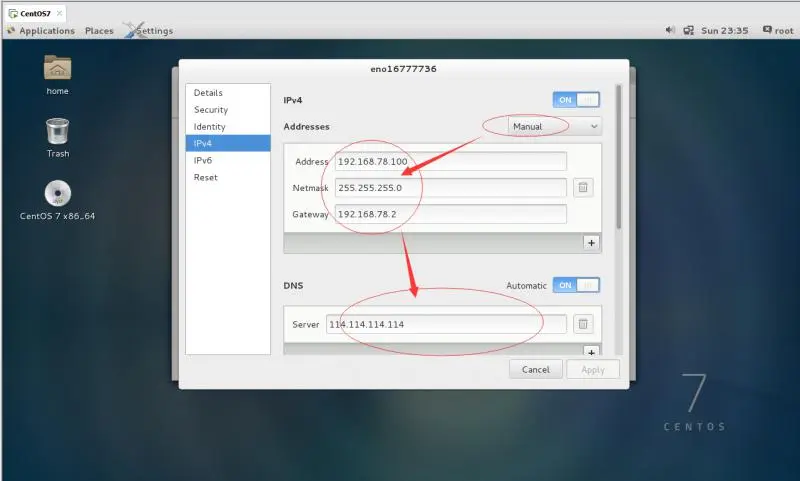Select the Details section
800x481 pixels.
(228, 93)
